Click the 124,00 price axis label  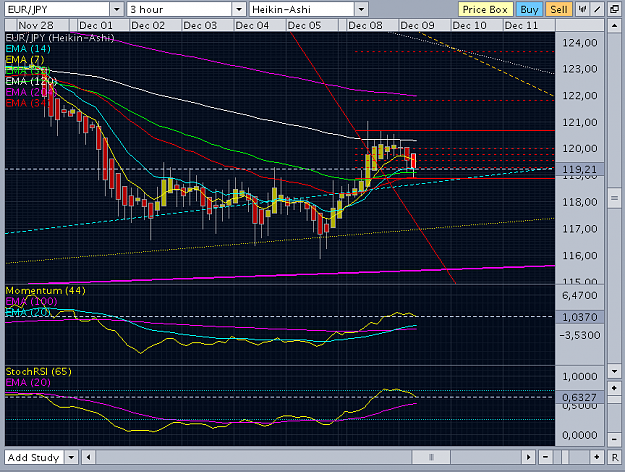(580, 43)
